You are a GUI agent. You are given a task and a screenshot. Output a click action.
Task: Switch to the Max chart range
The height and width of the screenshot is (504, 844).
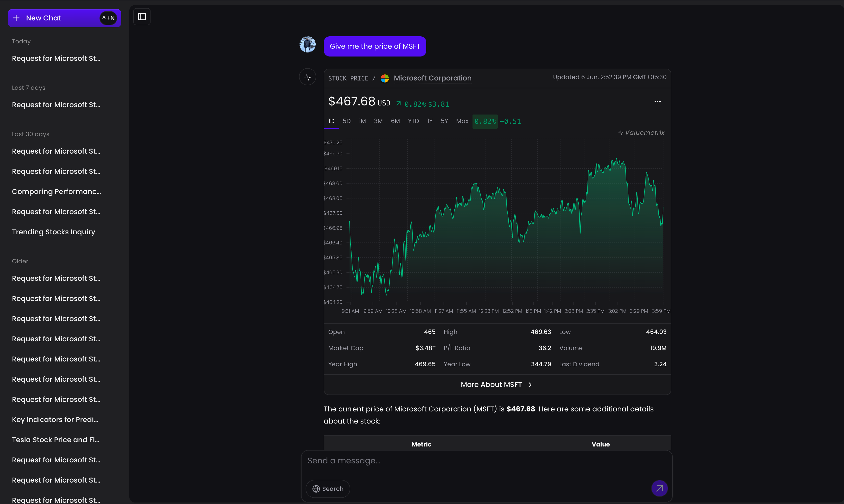(x=462, y=121)
